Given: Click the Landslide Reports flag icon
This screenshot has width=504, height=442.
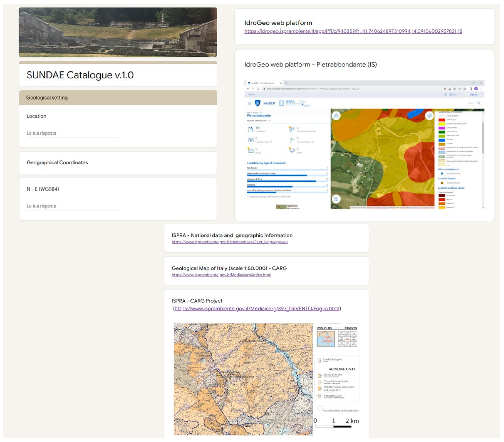Looking at the screenshot, I should [292, 140].
